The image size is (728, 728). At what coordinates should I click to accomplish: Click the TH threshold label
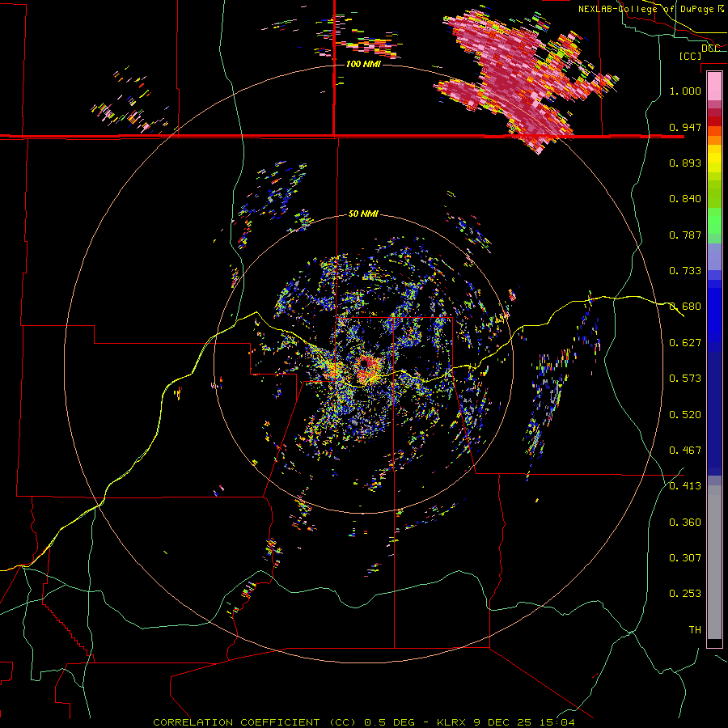pyautogui.click(x=695, y=630)
